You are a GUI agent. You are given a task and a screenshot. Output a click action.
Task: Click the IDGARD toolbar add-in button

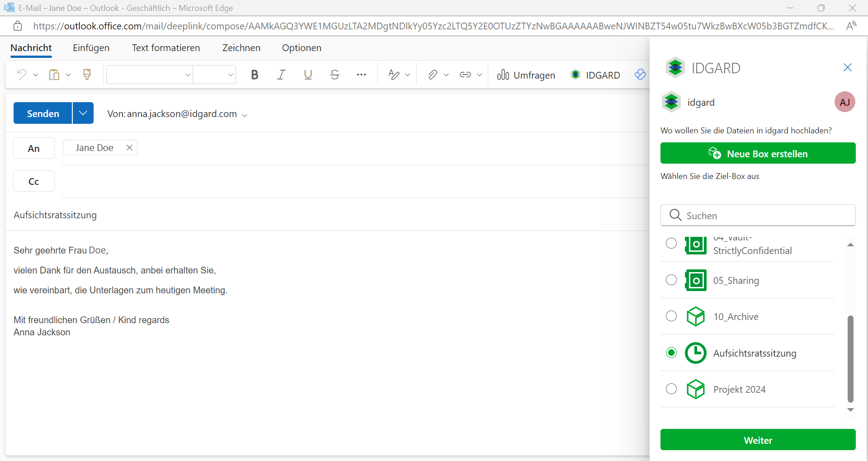[595, 75]
